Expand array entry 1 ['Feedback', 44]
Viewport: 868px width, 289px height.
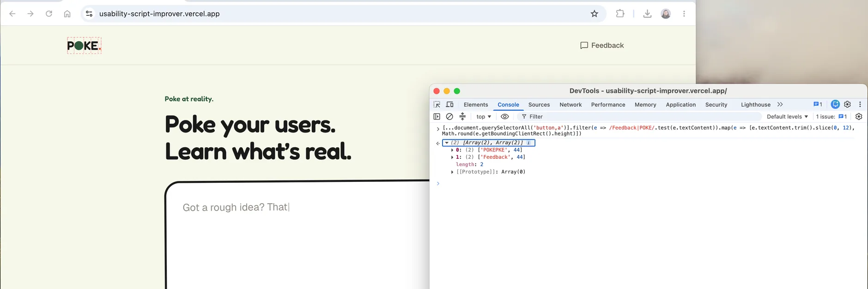click(452, 157)
